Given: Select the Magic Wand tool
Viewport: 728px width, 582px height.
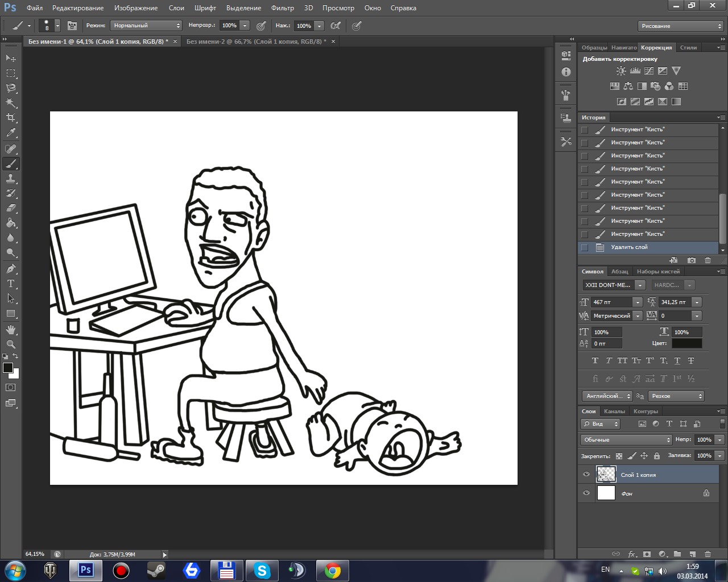Looking at the screenshot, I should point(11,103).
